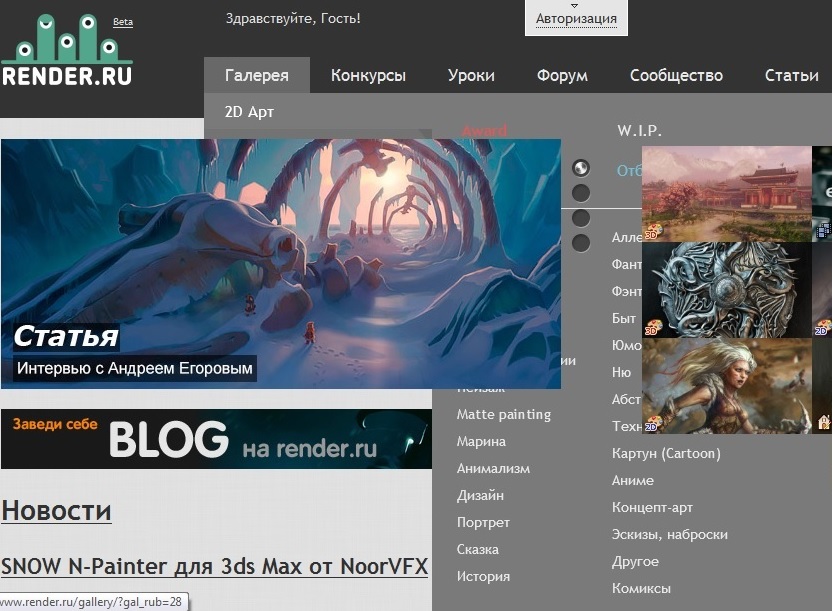Select the fourth slider indicator dot

[x=580, y=242]
